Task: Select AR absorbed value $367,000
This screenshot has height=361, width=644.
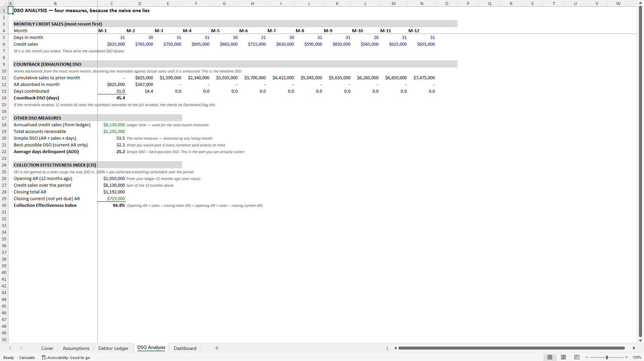Action: [140, 84]
